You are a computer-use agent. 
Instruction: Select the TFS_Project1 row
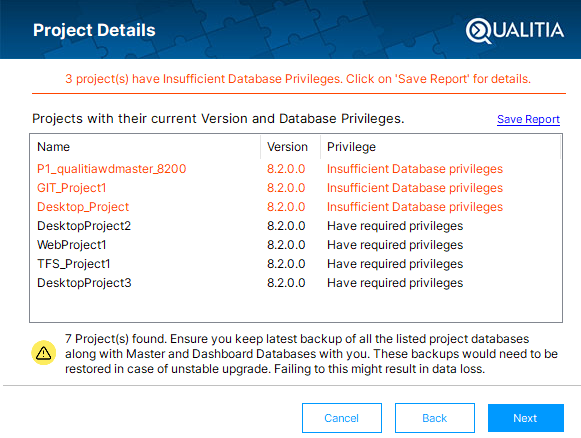[296, 264]
